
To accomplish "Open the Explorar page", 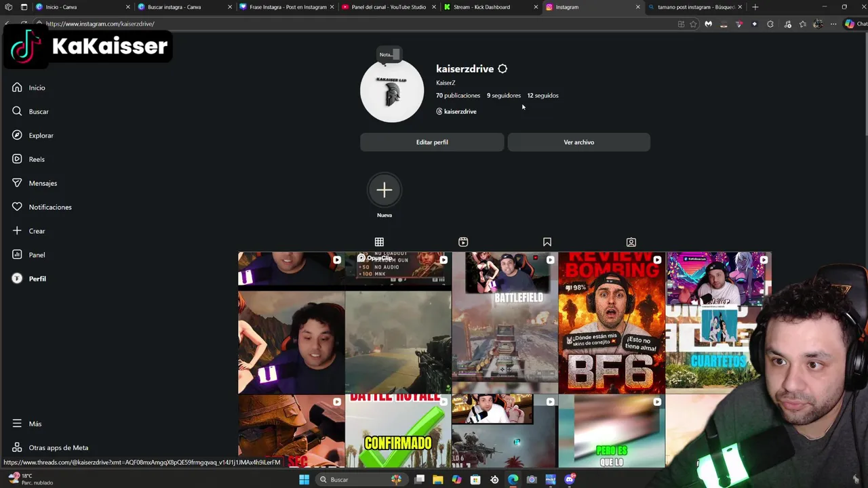I will [33, 136].
